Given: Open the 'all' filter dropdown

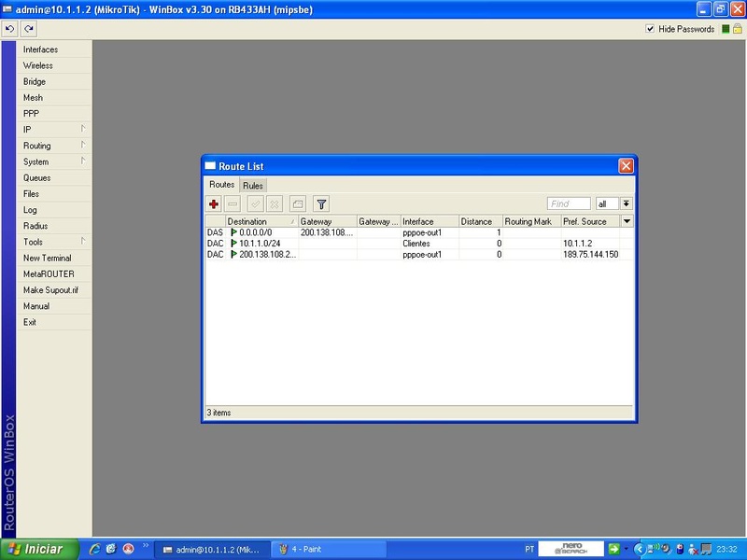Looking at the screenshot, I should pyautogui.click(x=627, y=203).
